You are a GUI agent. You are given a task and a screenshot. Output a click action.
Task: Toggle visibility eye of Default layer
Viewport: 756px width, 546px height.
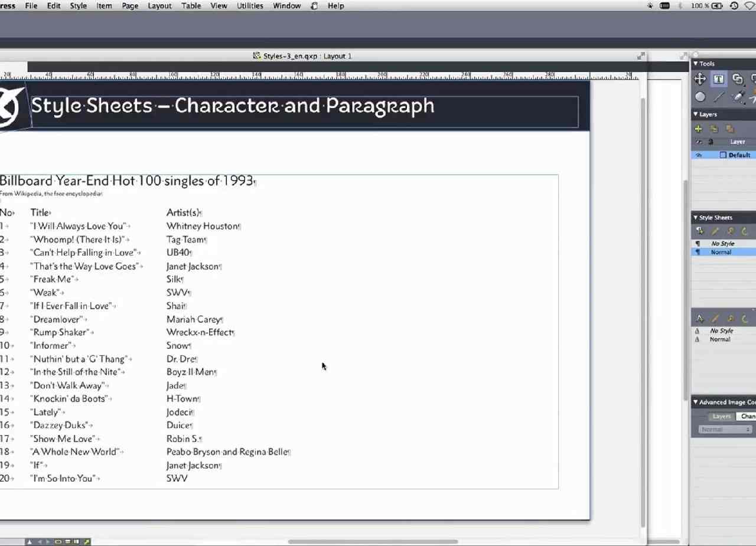(699, 155)
